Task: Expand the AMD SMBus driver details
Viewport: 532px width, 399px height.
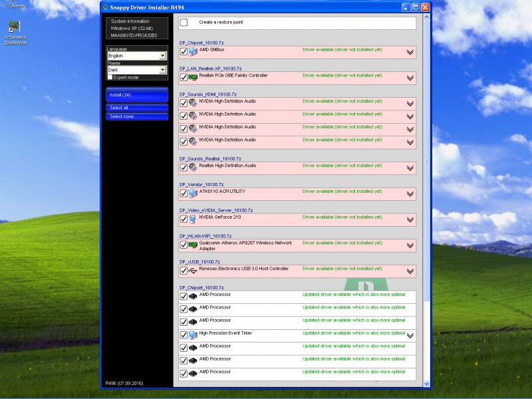Action: pyautogui.click(x=410, y=53)
